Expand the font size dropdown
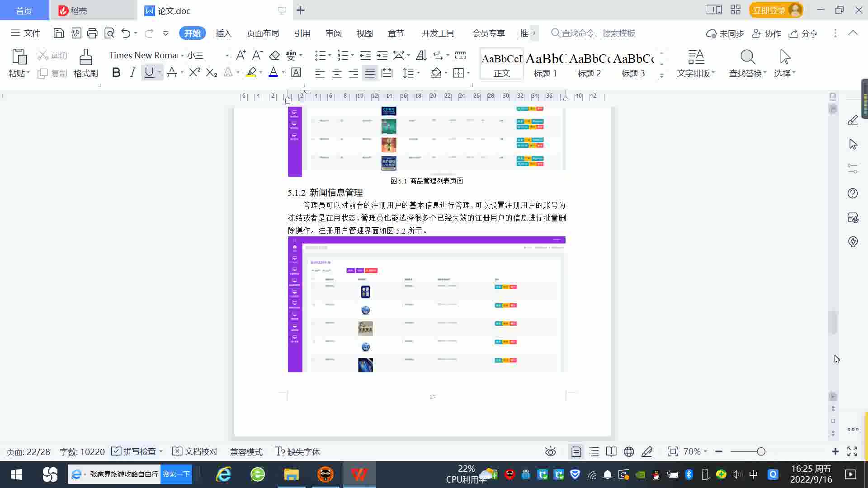This screenshot has height=488, width=868. (226, 55)
